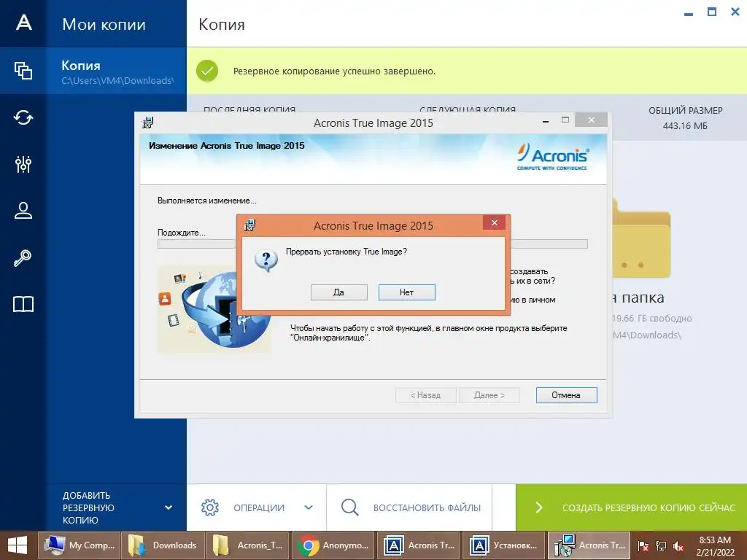Click the globe and vault illustration in the installer

click(x=214, y=309)
